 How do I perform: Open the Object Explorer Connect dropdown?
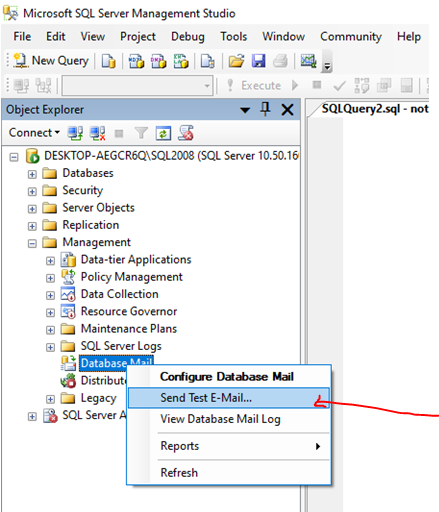[34, 133]
